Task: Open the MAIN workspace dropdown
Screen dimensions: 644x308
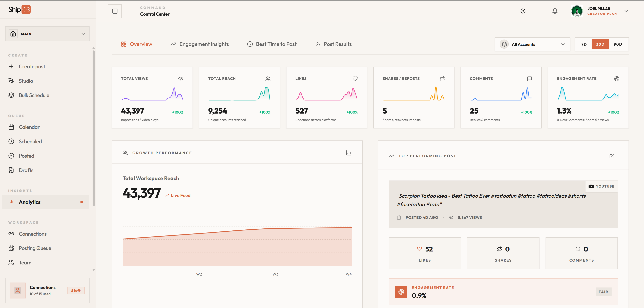Action: point(47,34)
